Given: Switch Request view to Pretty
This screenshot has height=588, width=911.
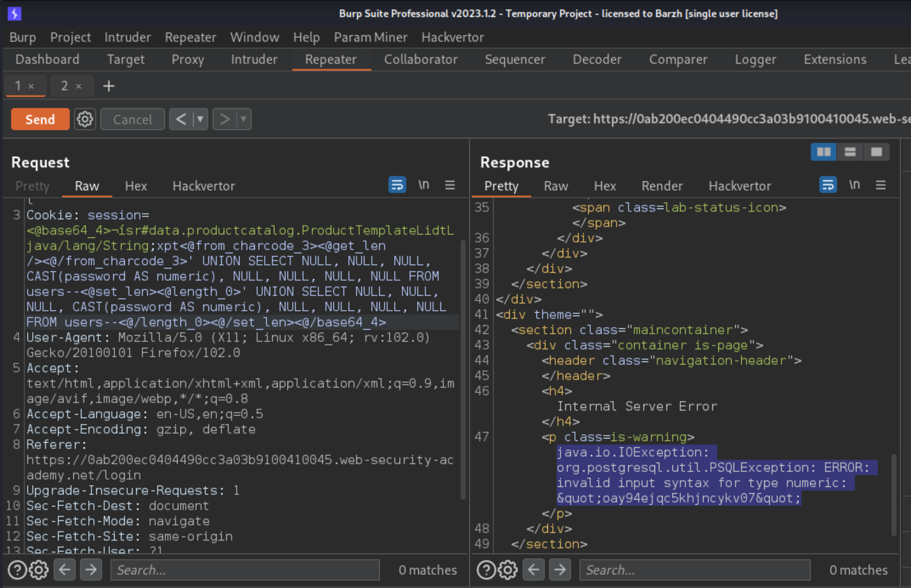Looking at the screenshot, I should click(x=33, y=186).
